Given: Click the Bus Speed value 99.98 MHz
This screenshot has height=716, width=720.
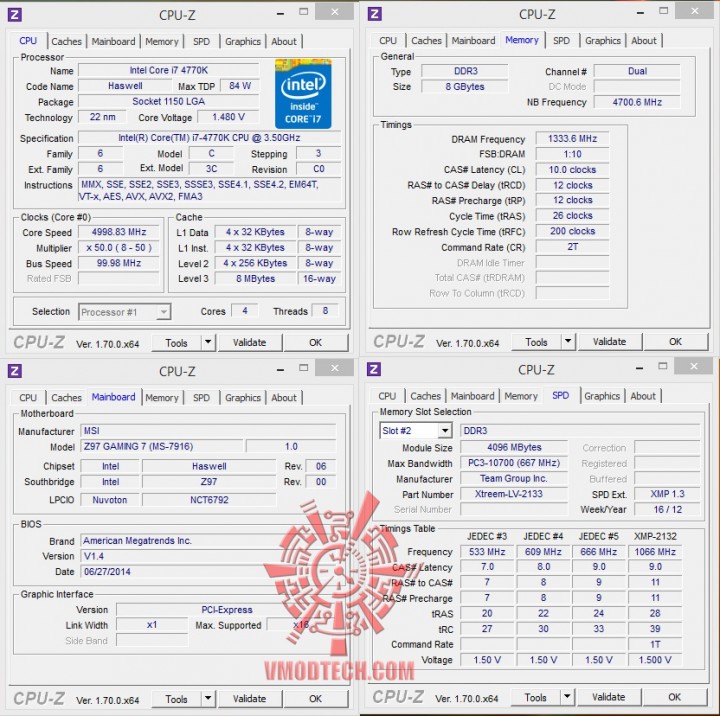Looking at the screenshot, I should tap(119, 263).
